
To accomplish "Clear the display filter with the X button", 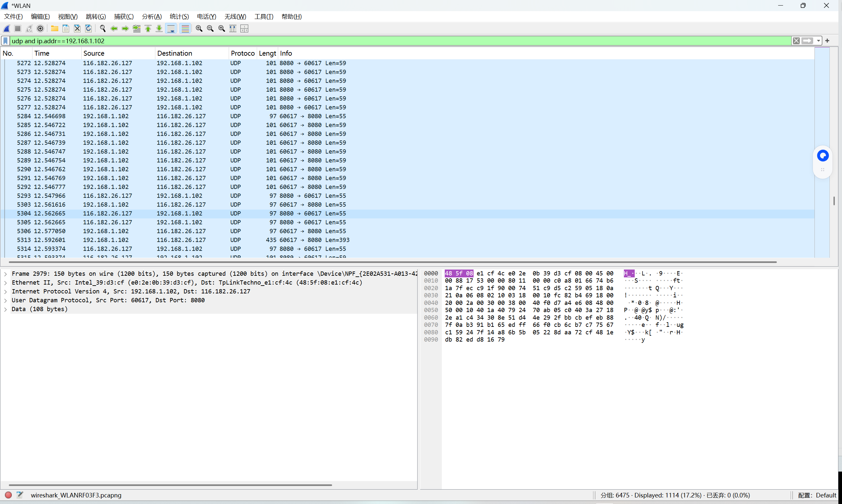I will pyautogui.click(x=796, y=41).
